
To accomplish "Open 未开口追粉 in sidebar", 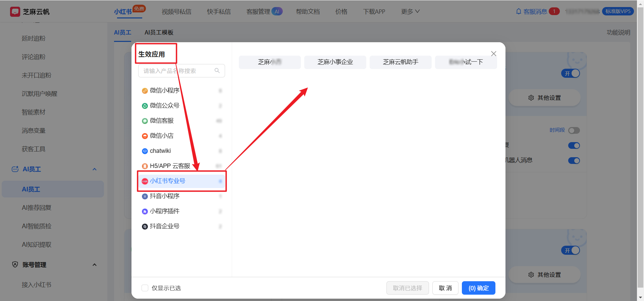I will tap(37, 75).
